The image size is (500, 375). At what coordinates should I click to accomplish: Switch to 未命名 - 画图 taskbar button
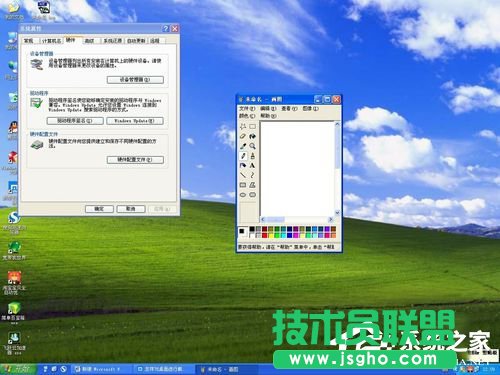[x=227, y=369]
